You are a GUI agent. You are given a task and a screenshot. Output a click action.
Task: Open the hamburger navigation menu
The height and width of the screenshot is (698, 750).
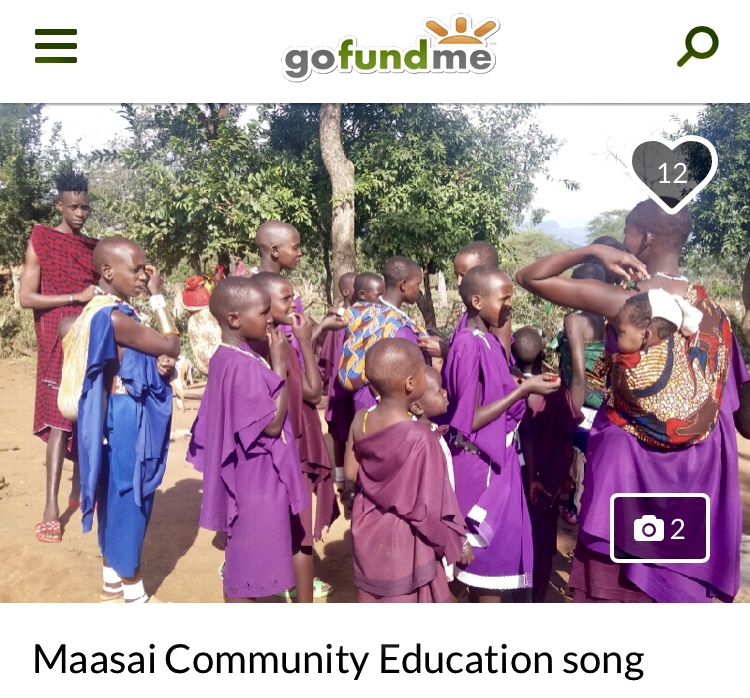(x=56, y=46)
